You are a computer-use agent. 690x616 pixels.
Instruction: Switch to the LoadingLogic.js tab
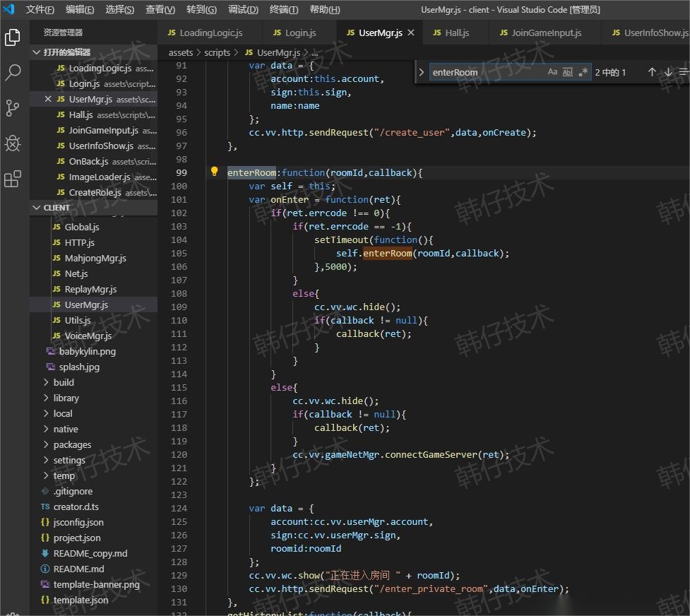(x=210, y=32)
